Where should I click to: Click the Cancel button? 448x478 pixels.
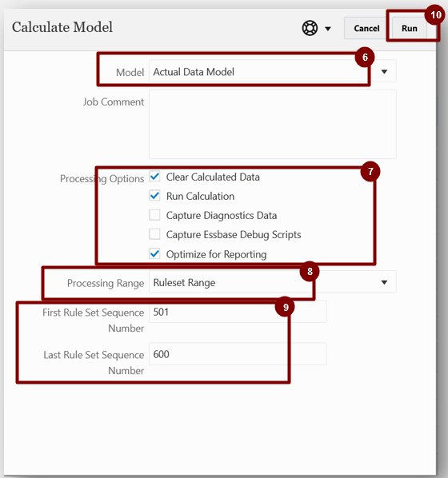point(366,28)
